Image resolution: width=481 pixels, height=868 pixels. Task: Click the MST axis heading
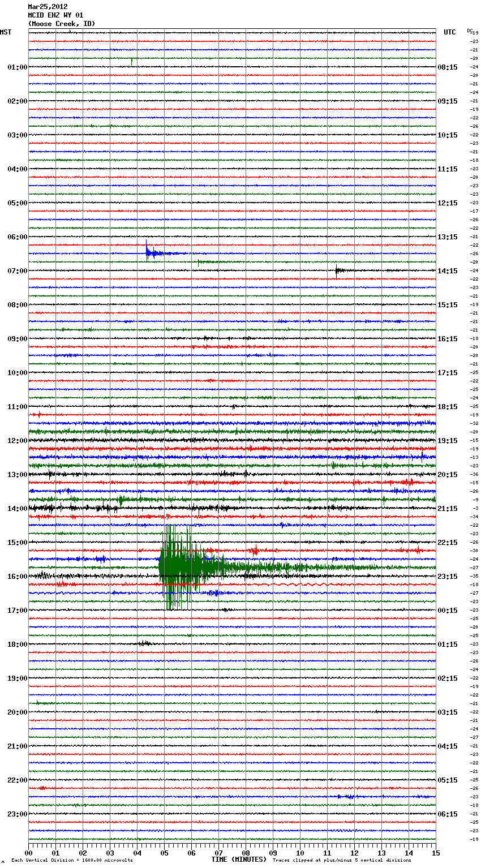[6, 32]
